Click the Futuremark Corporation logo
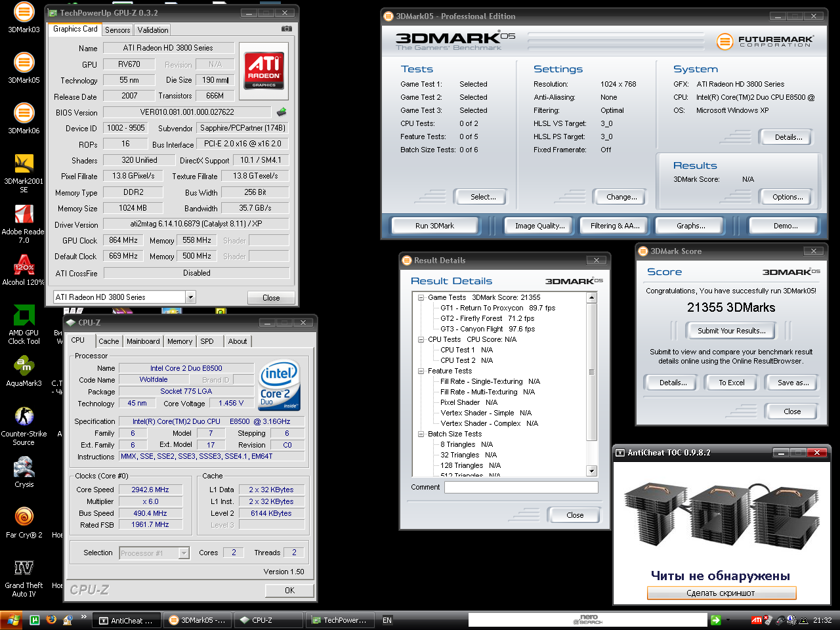840x630 pixels. 765,41
